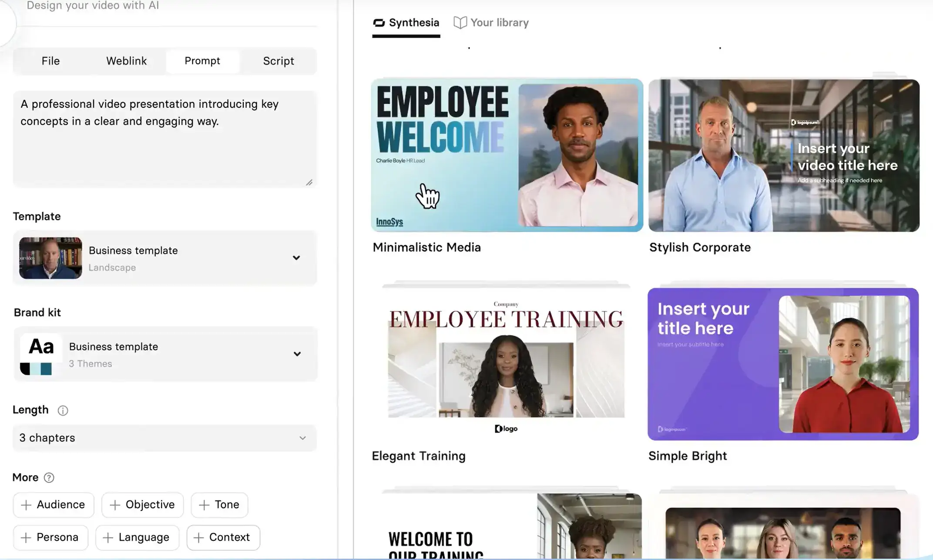933x560 pixels.
Task: Switch to the File tab
Action: 50,61
